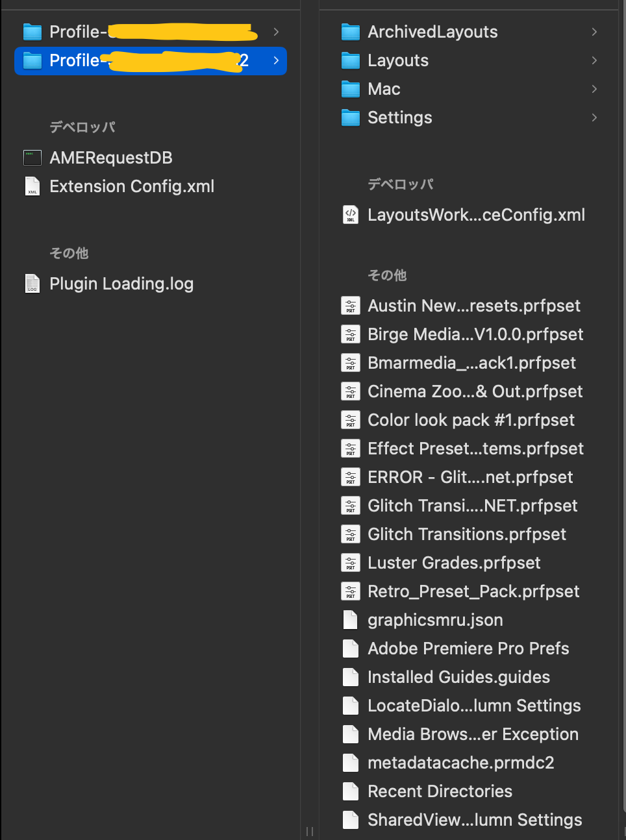Click the Glitch Transitions.prfpset preset icon
The width and height of the screenshot is (626, 840).
click(x=351, y=534)
